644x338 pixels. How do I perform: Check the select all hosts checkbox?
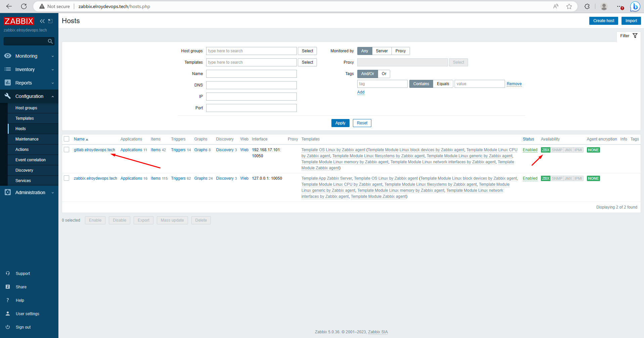pos(66,139)
